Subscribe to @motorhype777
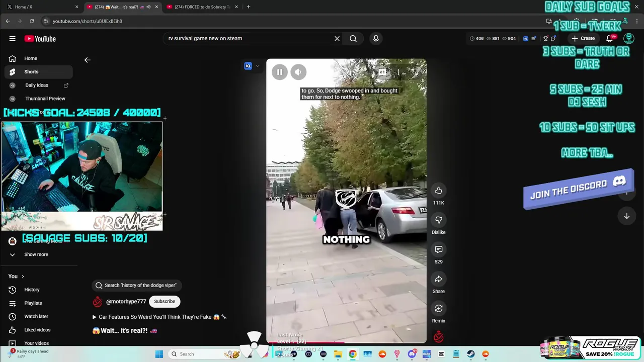Screen dimensions: 644x362 [165, 301]
